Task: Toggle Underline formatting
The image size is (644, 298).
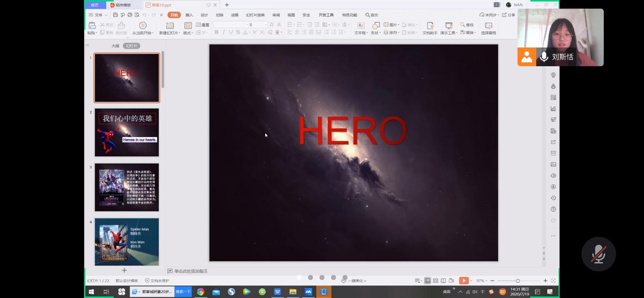Action: 231,32
